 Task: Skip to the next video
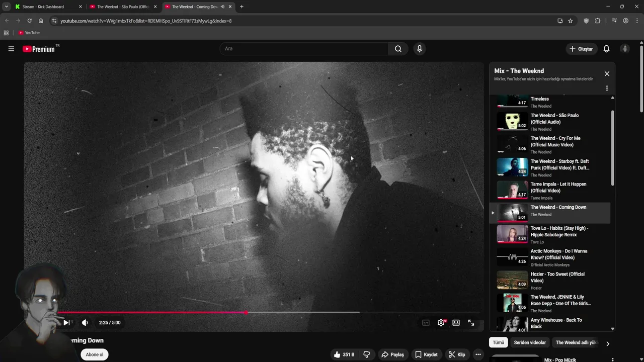66,323
